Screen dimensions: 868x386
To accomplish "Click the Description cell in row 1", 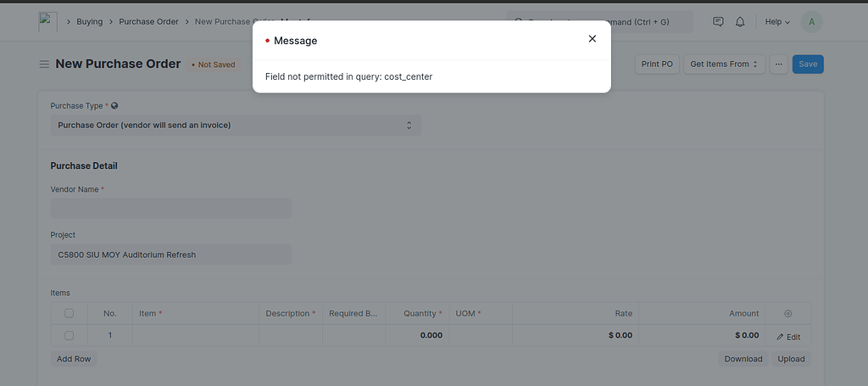I will pyautogui.click(x=291, y=336).
